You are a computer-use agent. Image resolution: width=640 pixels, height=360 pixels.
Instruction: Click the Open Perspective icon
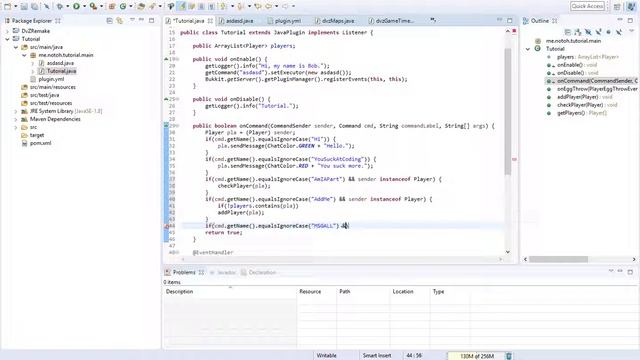pyautogui.click(x=617, y=6)
